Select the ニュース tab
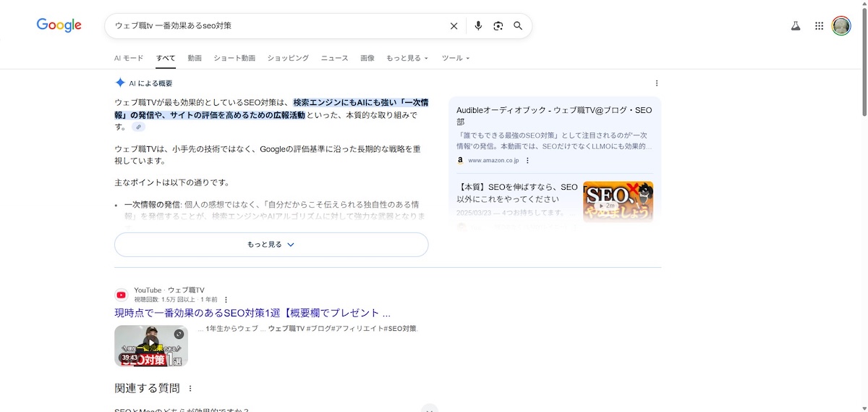868x412 pixels. [x=334, y=58]
